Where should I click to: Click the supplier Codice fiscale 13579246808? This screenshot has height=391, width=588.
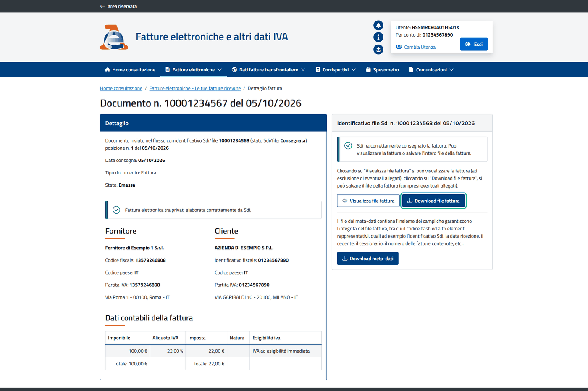(150, 260)
